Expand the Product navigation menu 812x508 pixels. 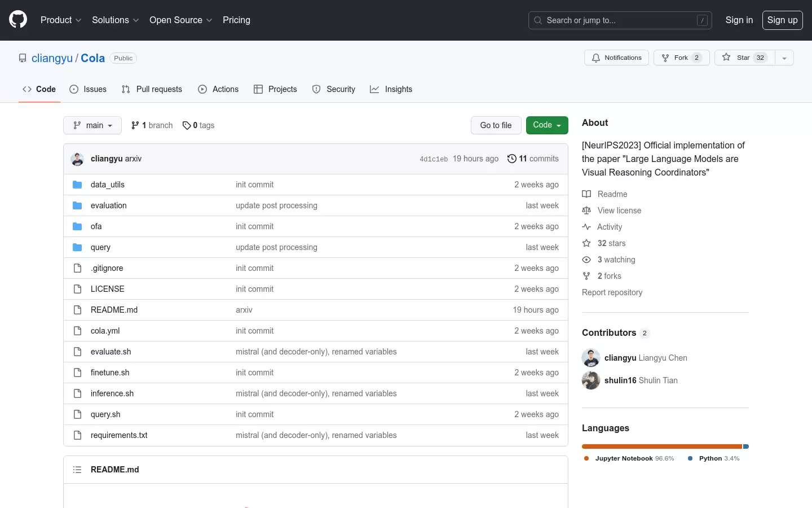pyautogui.click(x=61, y=20)
